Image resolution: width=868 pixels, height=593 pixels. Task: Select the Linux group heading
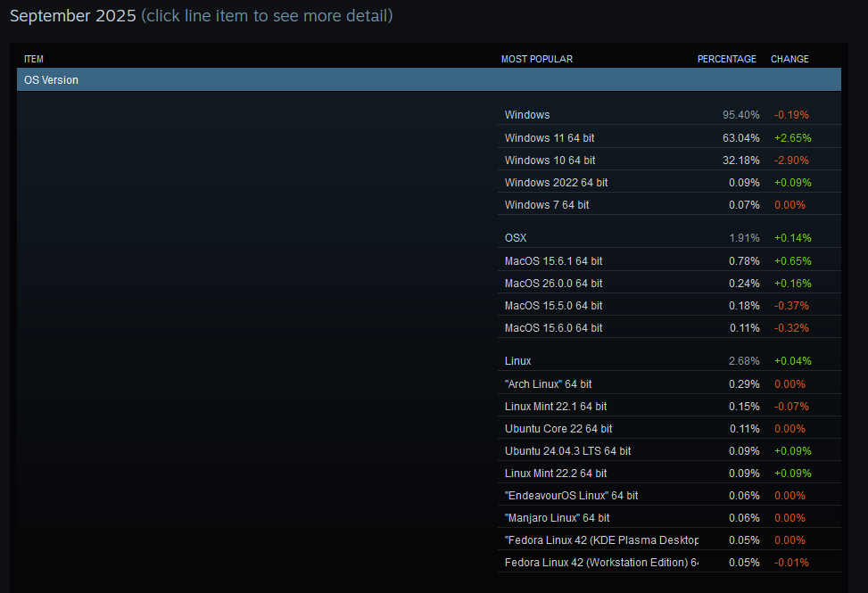point(517,361)
